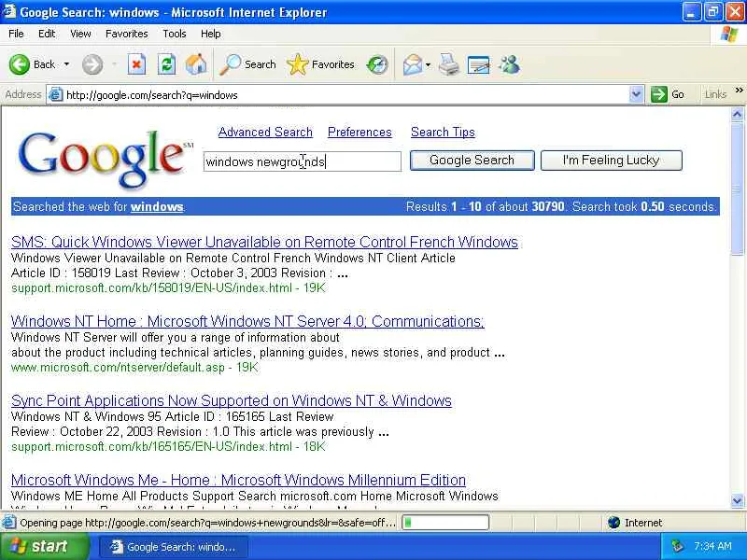Open the Tools menu
This screenshot has height=560, width=747.
pos(175,34)
